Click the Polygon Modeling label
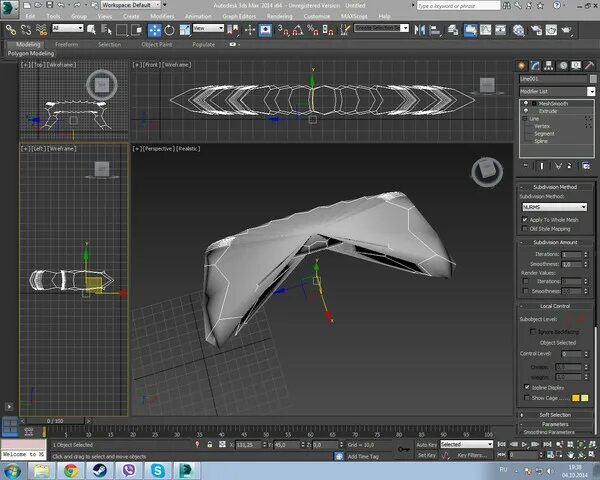The height and width of the screenshot is (480, 600). pyautogui.click(x=31, y=54)
